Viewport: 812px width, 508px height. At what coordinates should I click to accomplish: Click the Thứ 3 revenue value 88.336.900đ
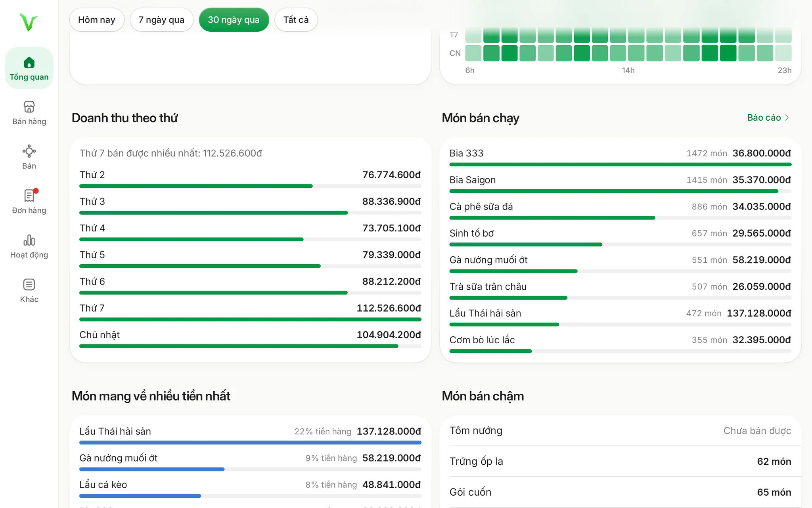click(x=391, y=201)
